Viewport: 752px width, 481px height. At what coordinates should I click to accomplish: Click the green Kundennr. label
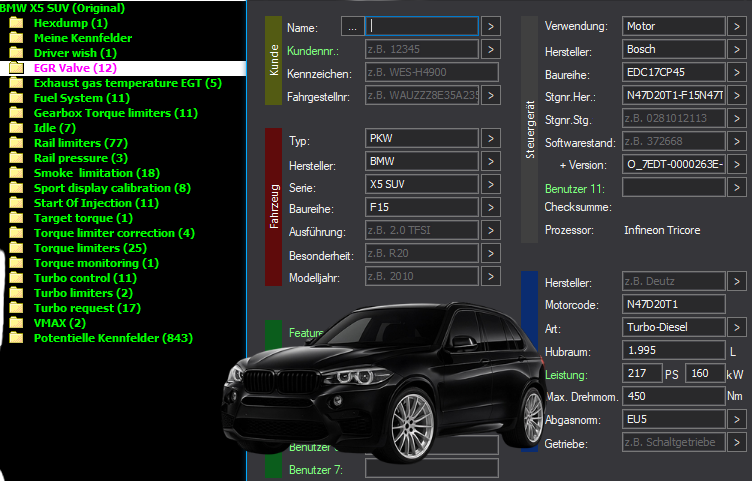pos(313,51)
